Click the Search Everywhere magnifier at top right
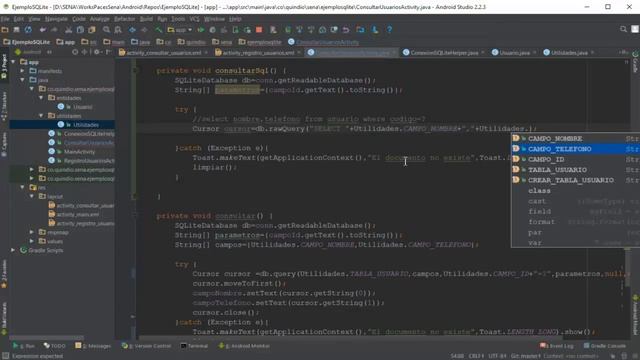 pyautogui.click(x=623, y=29)
